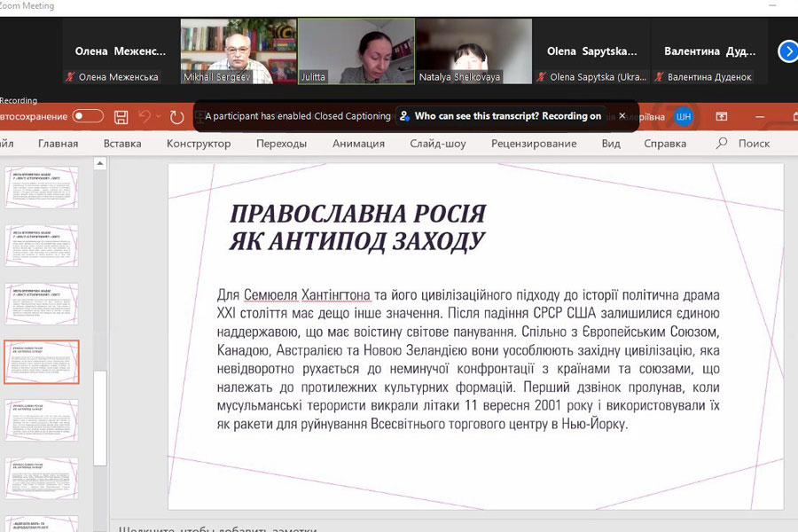Minimize the PowerPoint window
Image resolution: width=798 pixels, height=532 pixels.
click(x=761, y=116)
